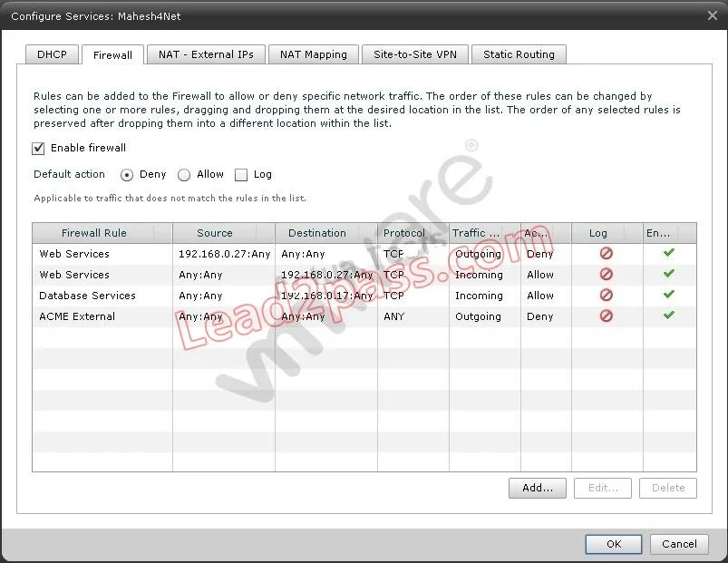
Task: Click source 192.168.0.27:Any cell
Action: (224, 254)
